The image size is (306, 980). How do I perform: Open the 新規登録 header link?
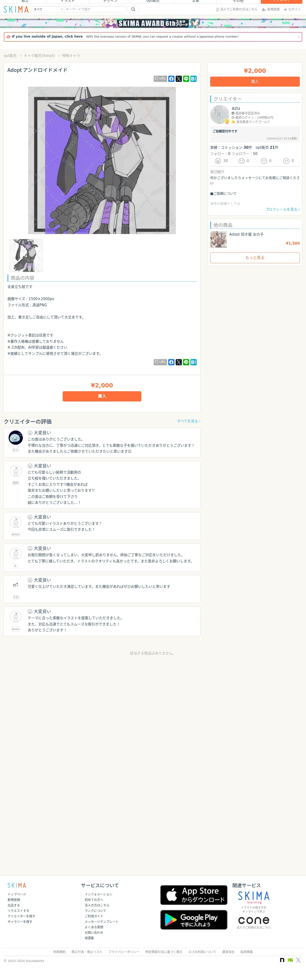pyautogui.click(x=271, y=9)
